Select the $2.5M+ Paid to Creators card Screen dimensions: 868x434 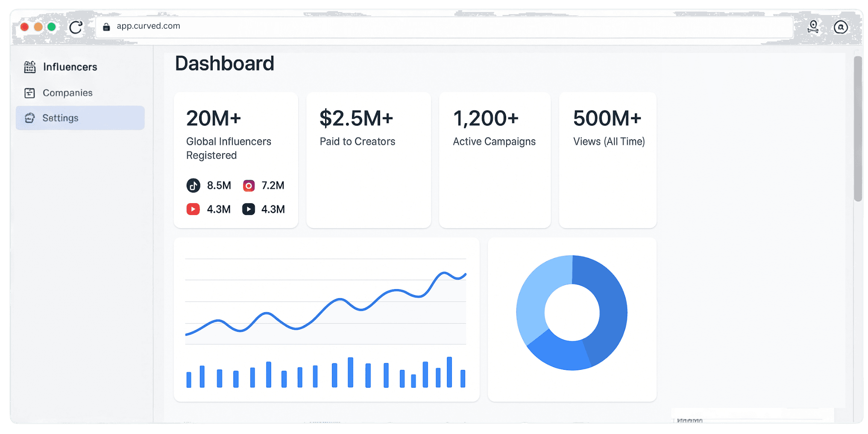coord(369,160)
